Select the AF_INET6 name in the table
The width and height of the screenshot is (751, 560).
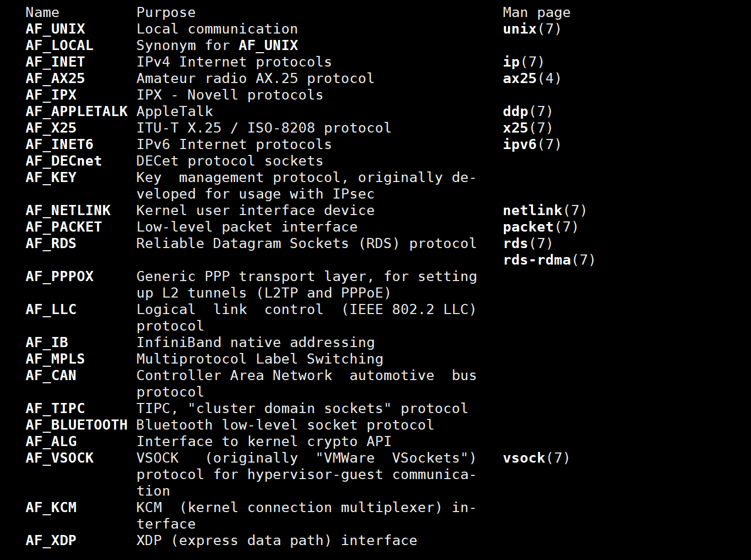60,144
